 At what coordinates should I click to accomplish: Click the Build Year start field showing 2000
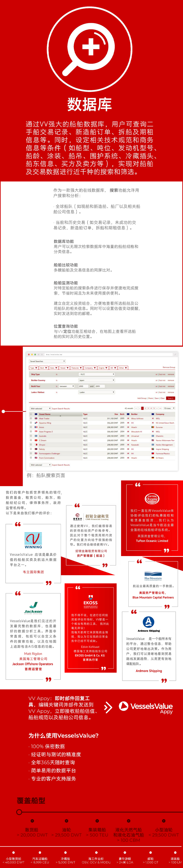click(x=83, y=386)
